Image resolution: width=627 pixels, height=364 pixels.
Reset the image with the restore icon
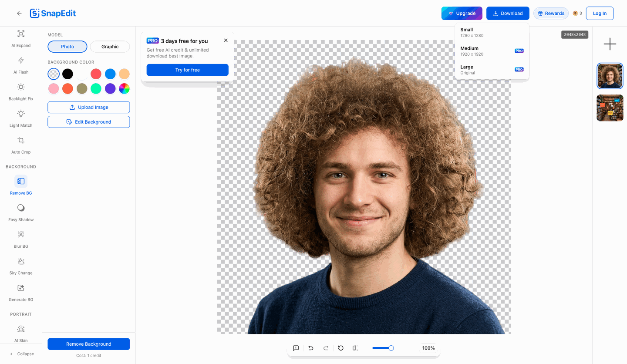tap(341, 348)
